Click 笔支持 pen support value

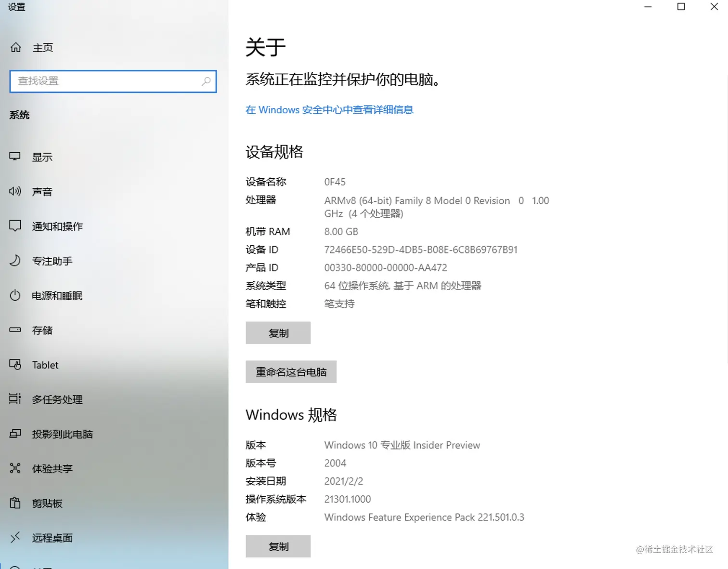[339, 304]
